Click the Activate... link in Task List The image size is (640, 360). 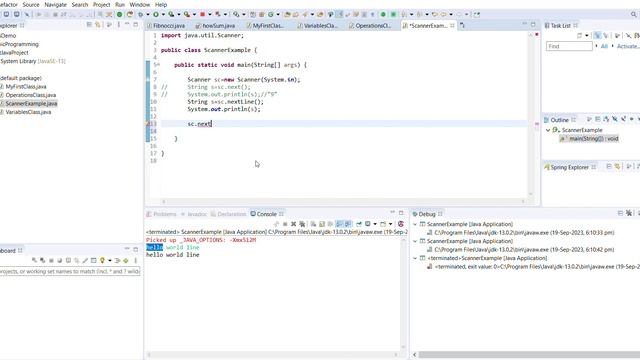click(628, 46)
